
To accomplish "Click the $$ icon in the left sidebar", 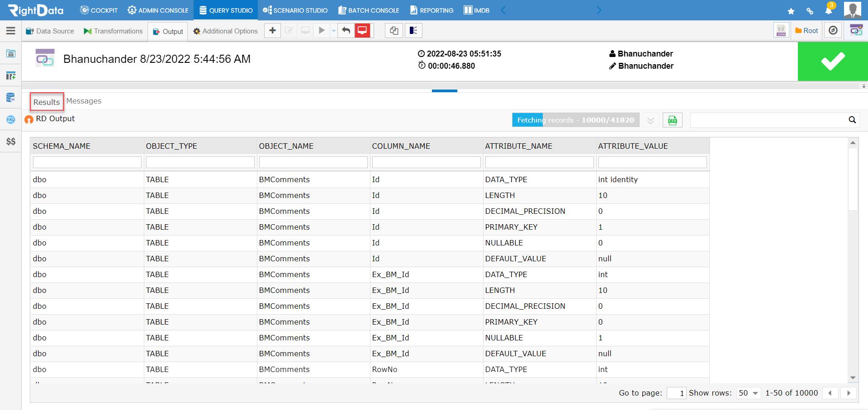I will coord(10,141).
